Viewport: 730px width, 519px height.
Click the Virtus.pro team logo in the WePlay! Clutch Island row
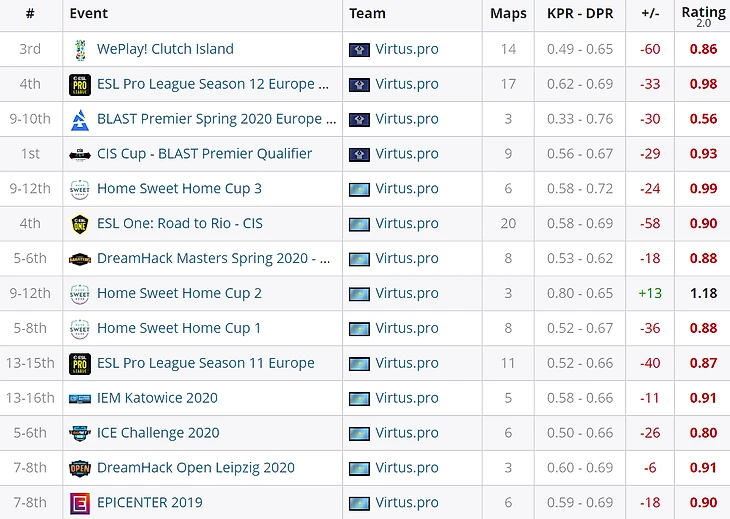click(x=360, y=49)
